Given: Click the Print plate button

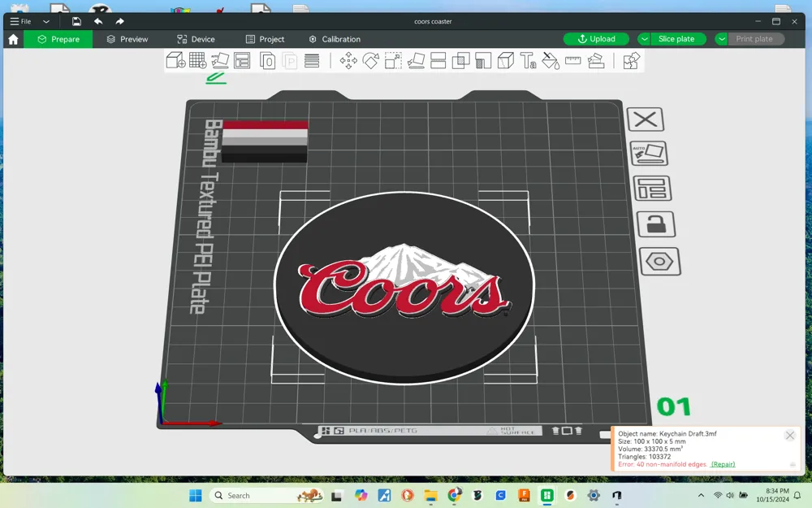Looking at the screenshot, I should point(755,39).
